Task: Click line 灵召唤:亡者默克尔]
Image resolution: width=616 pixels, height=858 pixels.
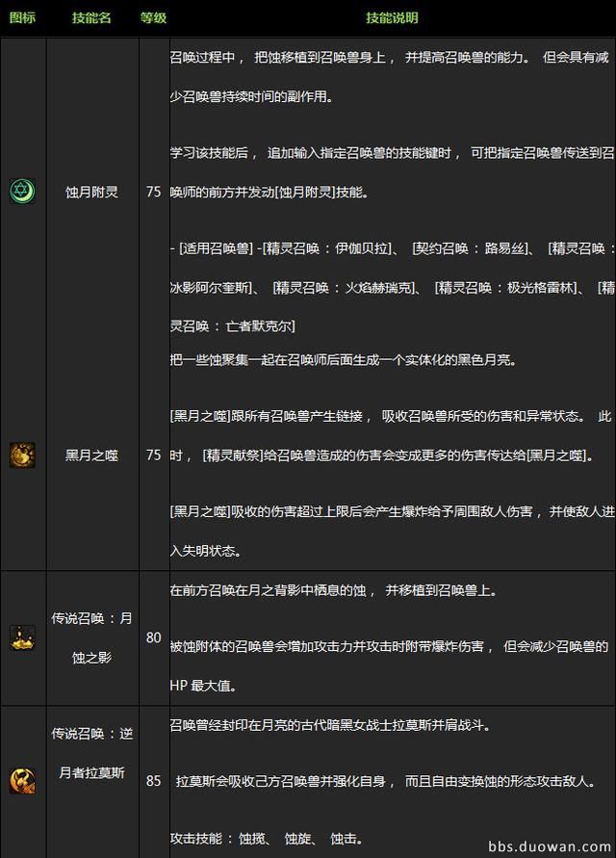Action: click(233, 326)
